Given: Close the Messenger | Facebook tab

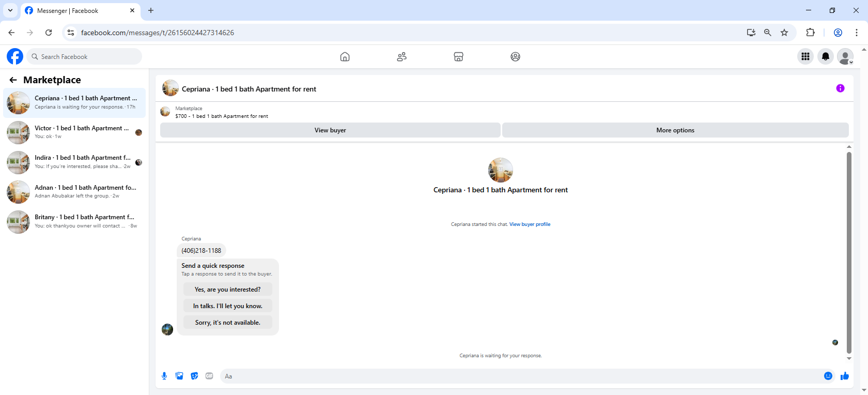Looking at the screenshot, I should coord(132,10).
